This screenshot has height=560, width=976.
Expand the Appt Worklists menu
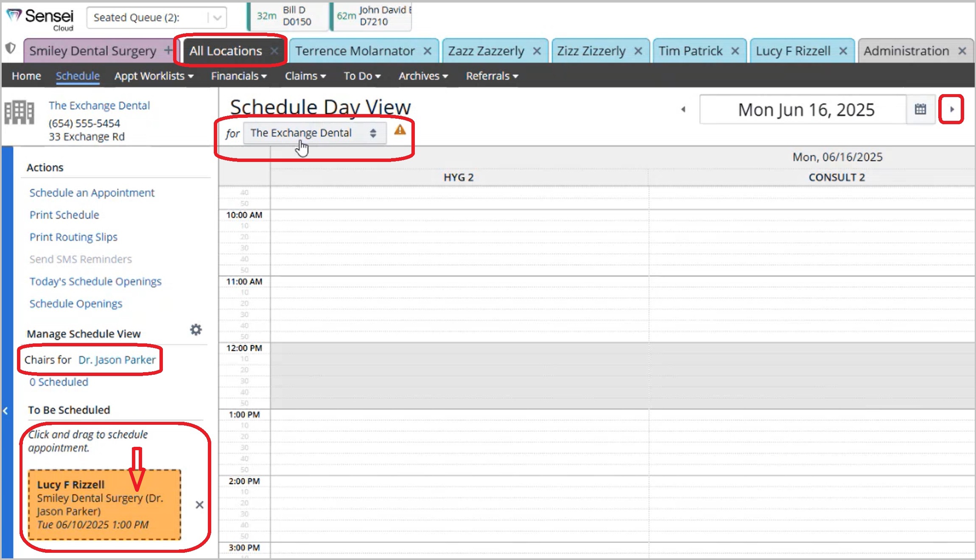pyautogui.click(x=154, y=76)
